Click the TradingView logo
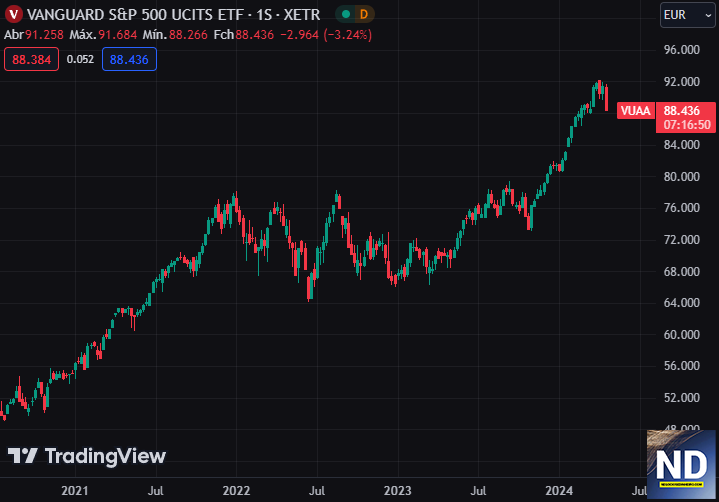Image resolution: width=719 pixels, height=502 pixels. tap(87, 456)
